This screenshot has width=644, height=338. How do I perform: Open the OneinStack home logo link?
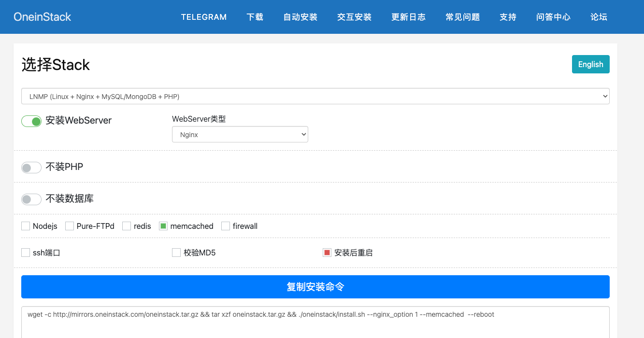click(42, 17)
